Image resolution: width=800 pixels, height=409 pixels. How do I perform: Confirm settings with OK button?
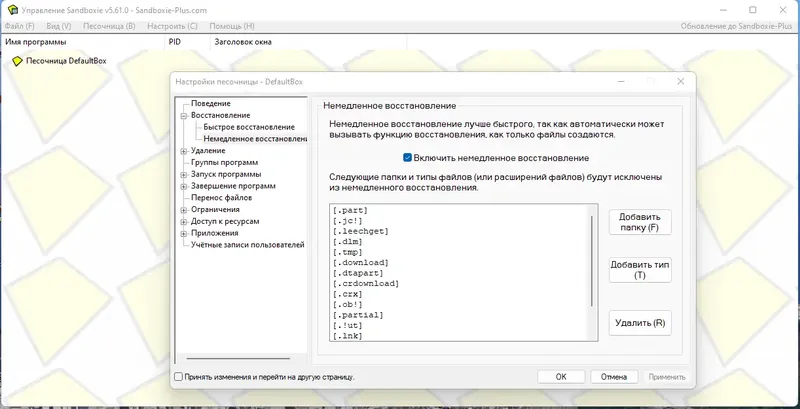[561, 377]
